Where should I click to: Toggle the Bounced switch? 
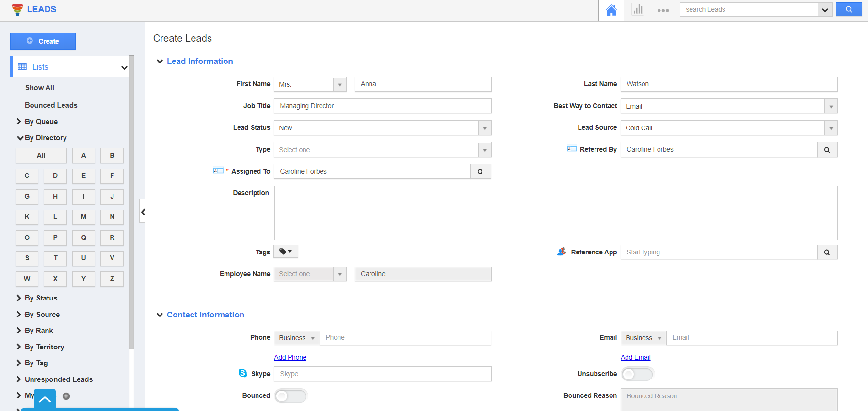pyautogui.click(x=290, y=396)
